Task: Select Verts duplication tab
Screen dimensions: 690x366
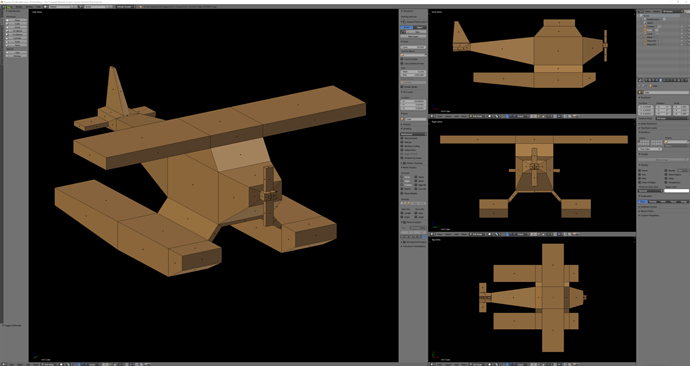Action: (664, 202)
